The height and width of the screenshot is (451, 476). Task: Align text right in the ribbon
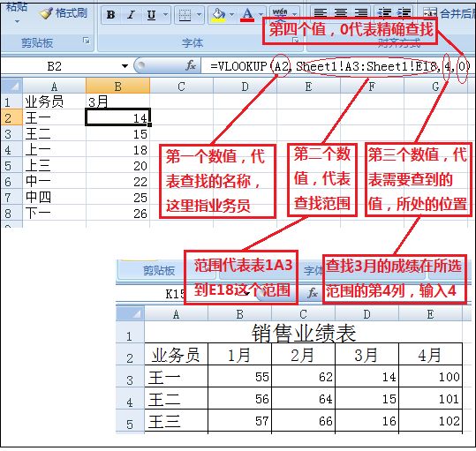click(361, 12)
